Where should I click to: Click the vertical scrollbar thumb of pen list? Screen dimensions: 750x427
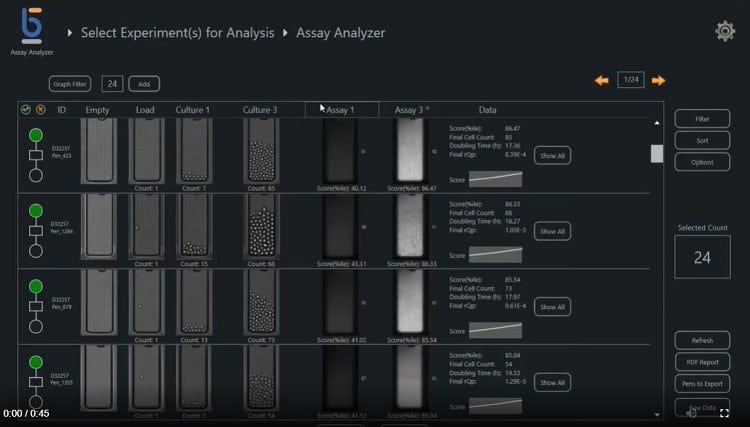coord(657,153)
